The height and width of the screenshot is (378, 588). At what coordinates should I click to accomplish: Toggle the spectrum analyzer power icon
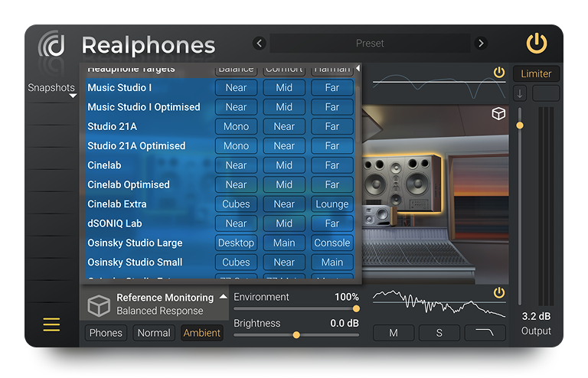click(498, 292)
